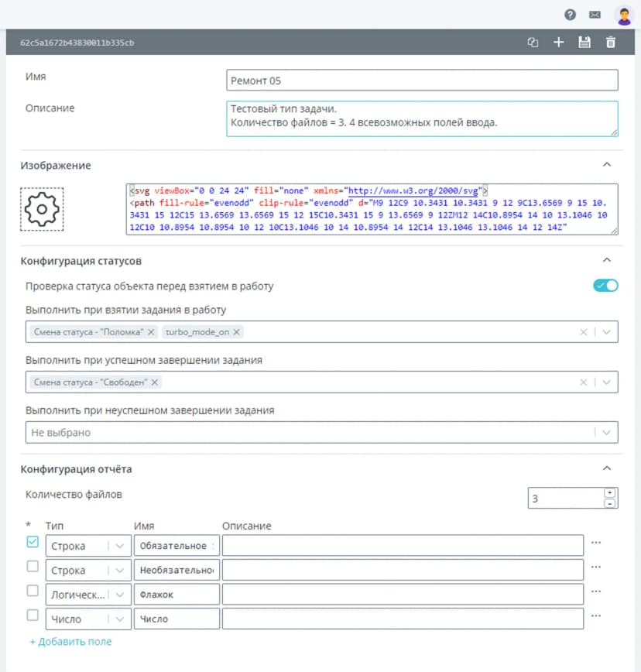Check required box for Число field row

point(33,615)
